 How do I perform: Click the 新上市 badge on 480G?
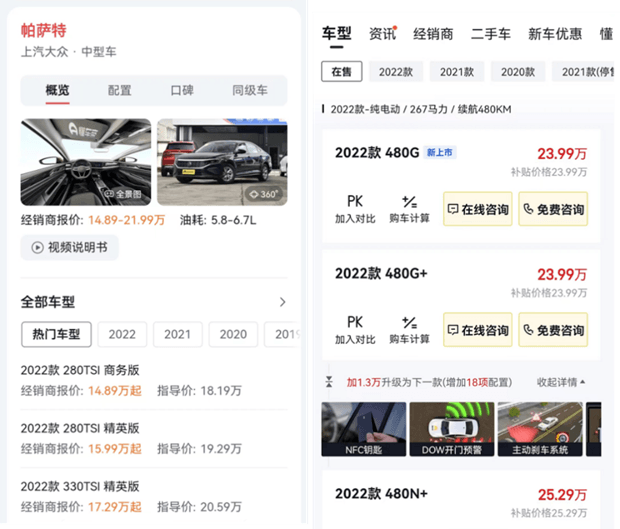(x=440, y=153)
